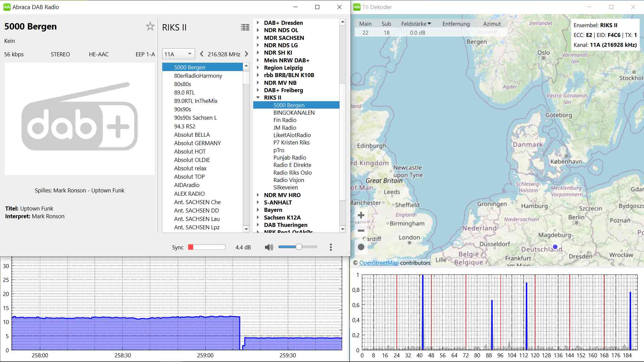
Task: Center map using the round dot button
Action: pos(361,247)
